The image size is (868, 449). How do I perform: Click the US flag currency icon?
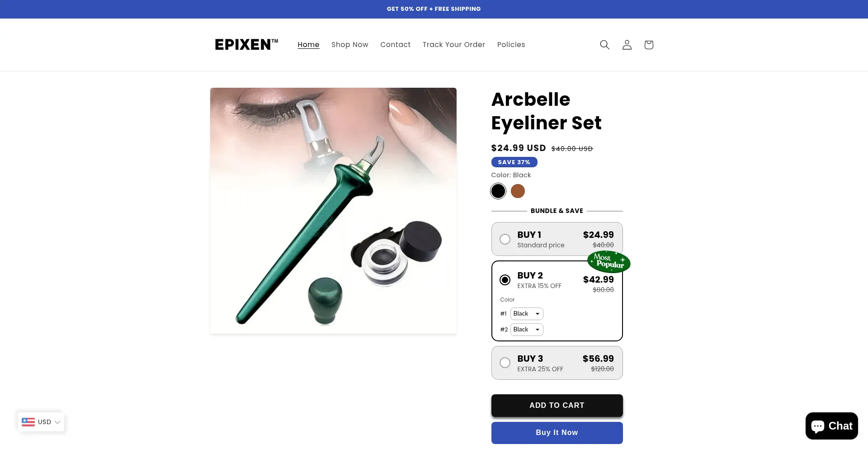(x=28, y=422)
